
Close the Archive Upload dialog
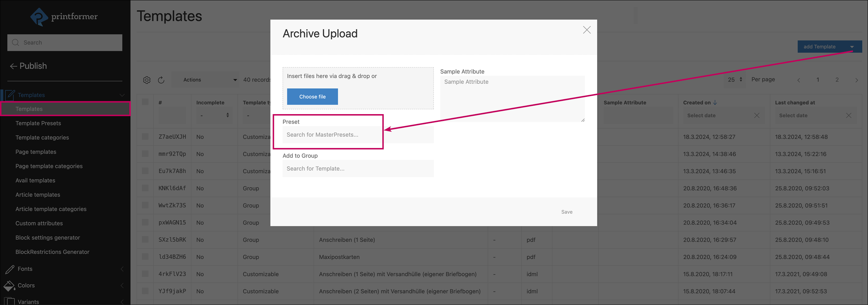(x=587, y=30)
